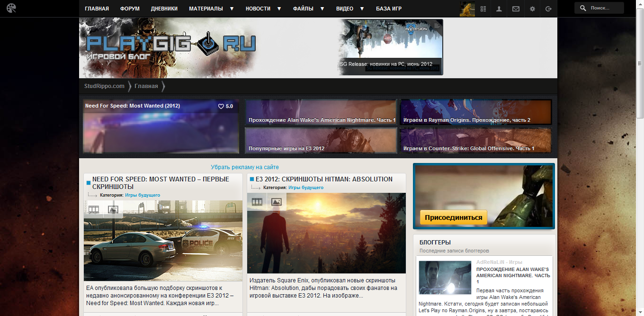644x316 pixels.
Task: Open the Главная menu item
Action: [97, 9]
